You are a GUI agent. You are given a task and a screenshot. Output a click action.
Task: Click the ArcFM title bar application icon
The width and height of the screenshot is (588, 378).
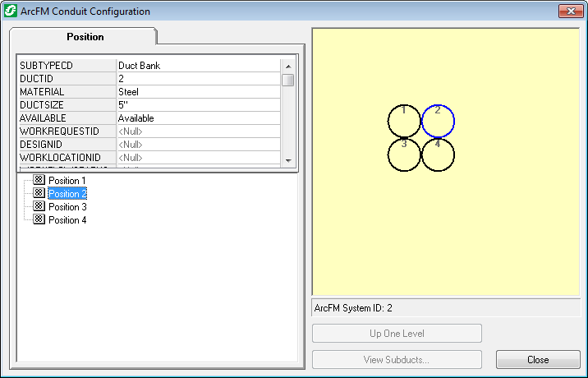(x=11, y=12)
